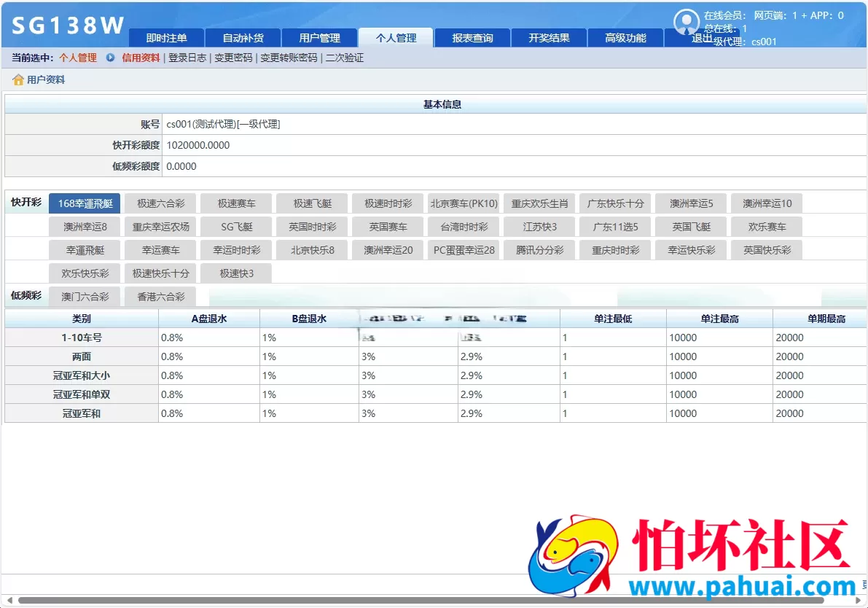Screen dimensions: 868x608
Task: Choose the 英国时时彩 button
Action: (312, 227)
